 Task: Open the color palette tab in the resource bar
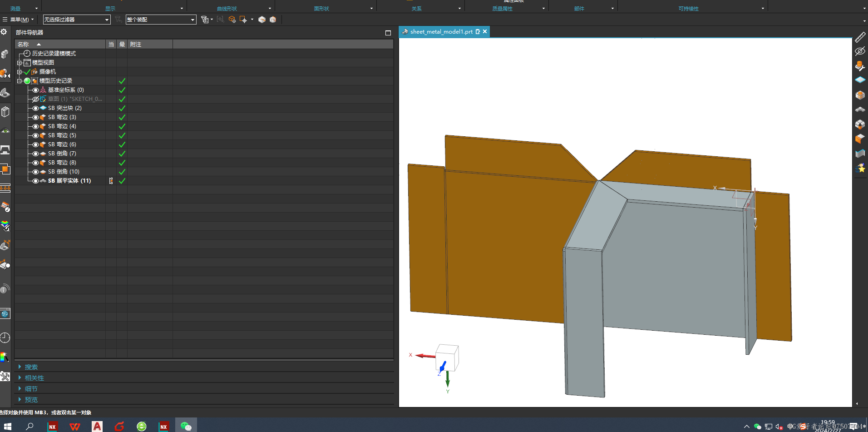click(x=5, y=357)
